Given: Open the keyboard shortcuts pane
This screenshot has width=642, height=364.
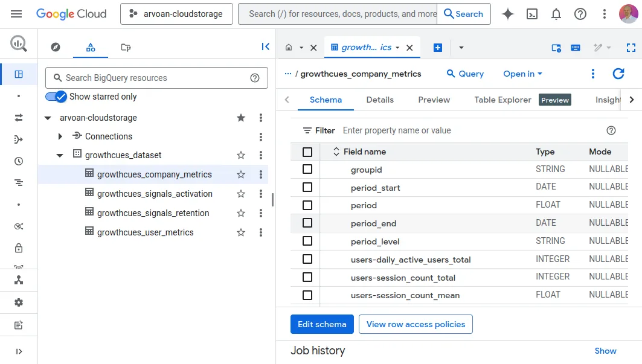Looking at the screenshot, I should coord(576,47).
